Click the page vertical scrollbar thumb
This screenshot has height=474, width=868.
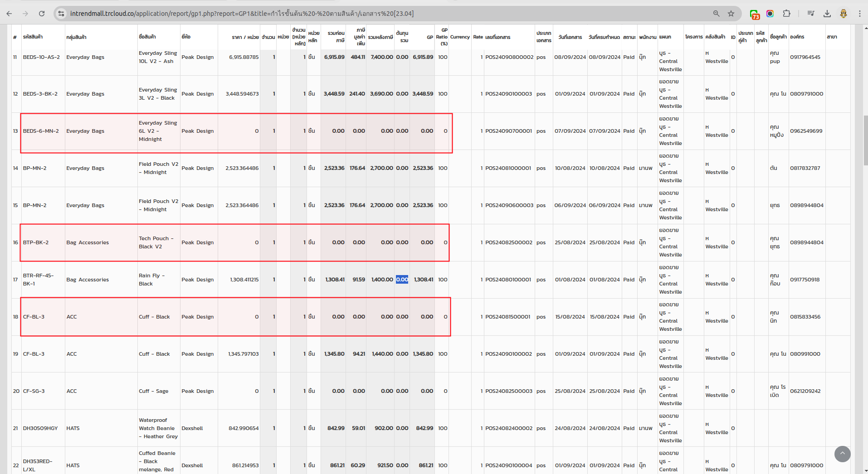click(866, 140)
